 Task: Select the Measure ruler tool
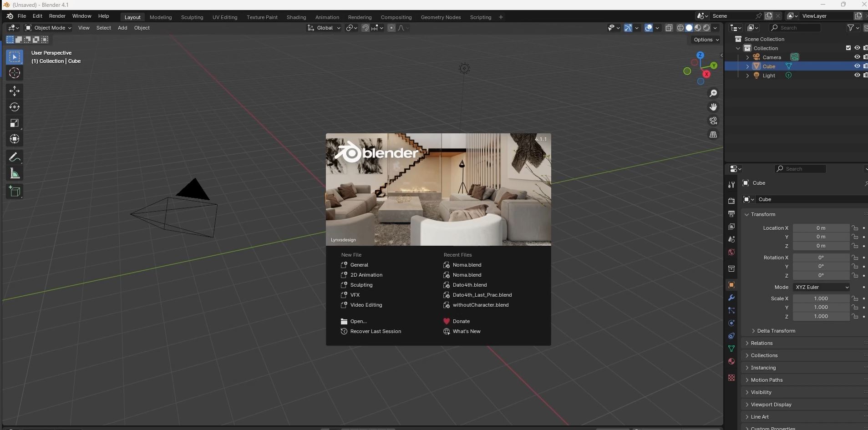pos(15,173)
